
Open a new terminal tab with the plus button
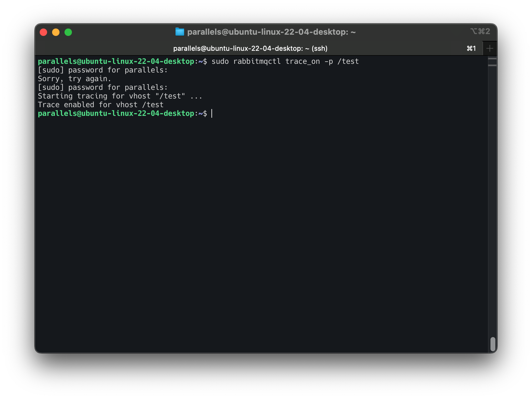(490, 48)
